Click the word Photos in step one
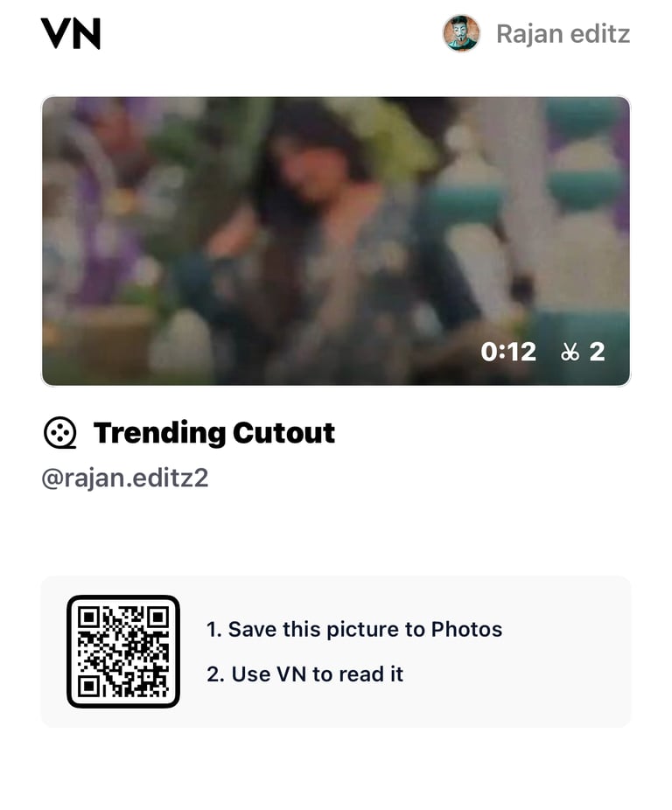This screenshot has height=810, width=672. click(x=466, y=630)
